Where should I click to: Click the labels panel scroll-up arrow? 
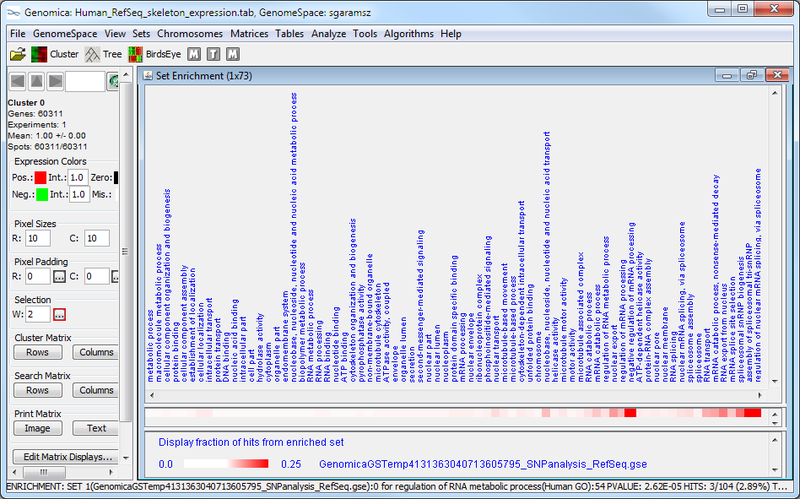[775, 93]
